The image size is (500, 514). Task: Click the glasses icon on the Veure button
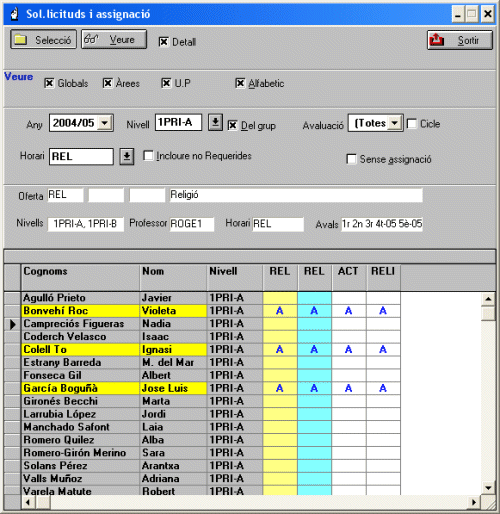coord(91,39)
